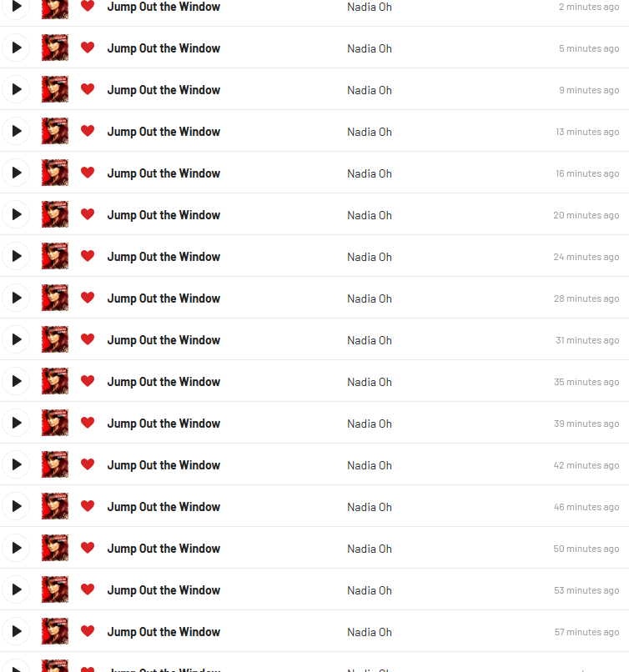Open album art in the 13 minutes ago row
629x672 pixels.
(x=55, y=131)
